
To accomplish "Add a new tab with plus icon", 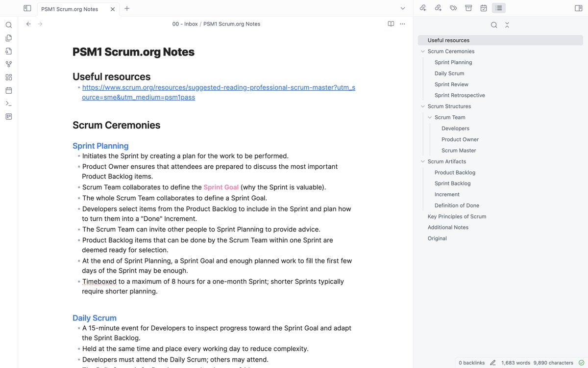I will pyautogui.click(x=127, y=8).
